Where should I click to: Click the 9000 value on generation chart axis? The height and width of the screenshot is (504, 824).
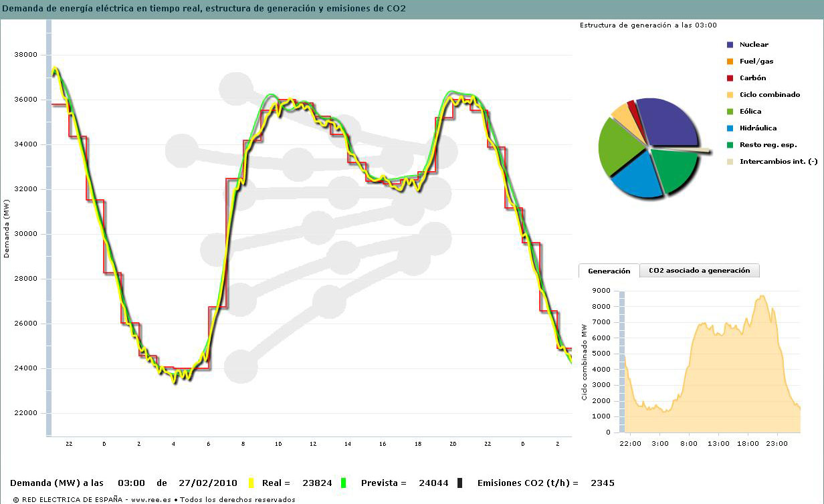click(602, 291)
